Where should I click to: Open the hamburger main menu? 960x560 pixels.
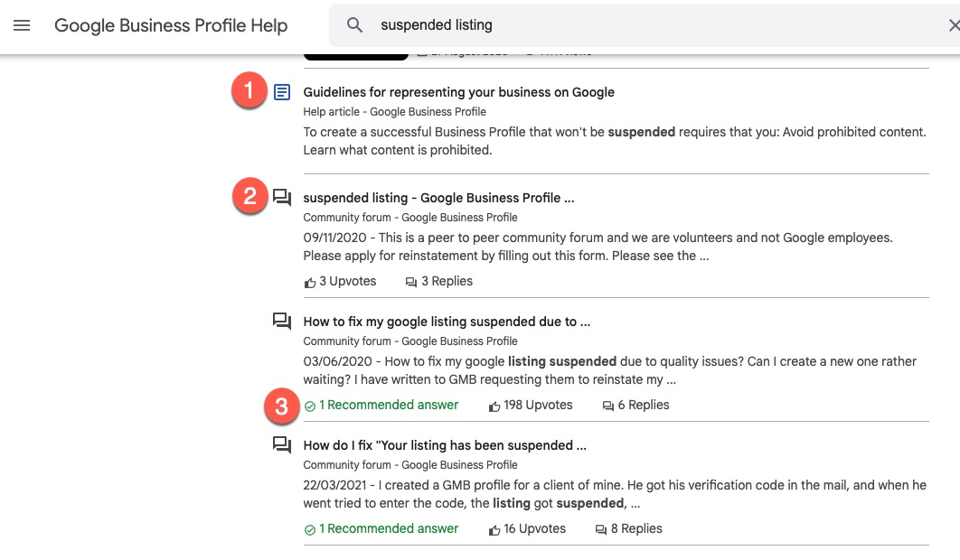[22, 25]
